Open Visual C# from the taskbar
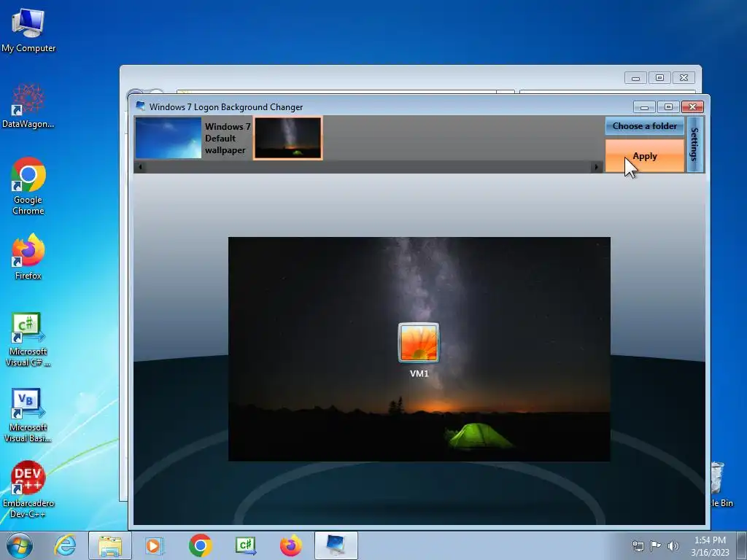Image resolution: width=747 pixels, height=560 pixels. click(x=246, y=545)
